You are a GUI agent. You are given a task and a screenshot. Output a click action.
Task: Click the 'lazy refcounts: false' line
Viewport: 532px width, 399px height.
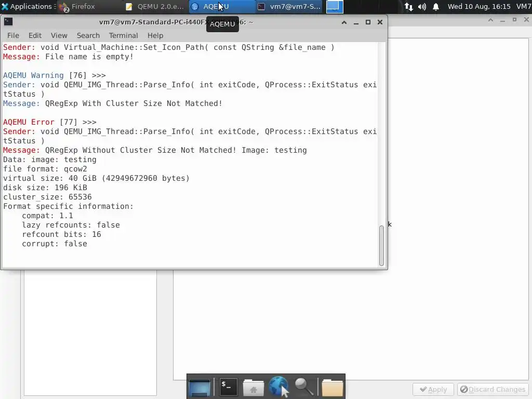coord(71,225)
